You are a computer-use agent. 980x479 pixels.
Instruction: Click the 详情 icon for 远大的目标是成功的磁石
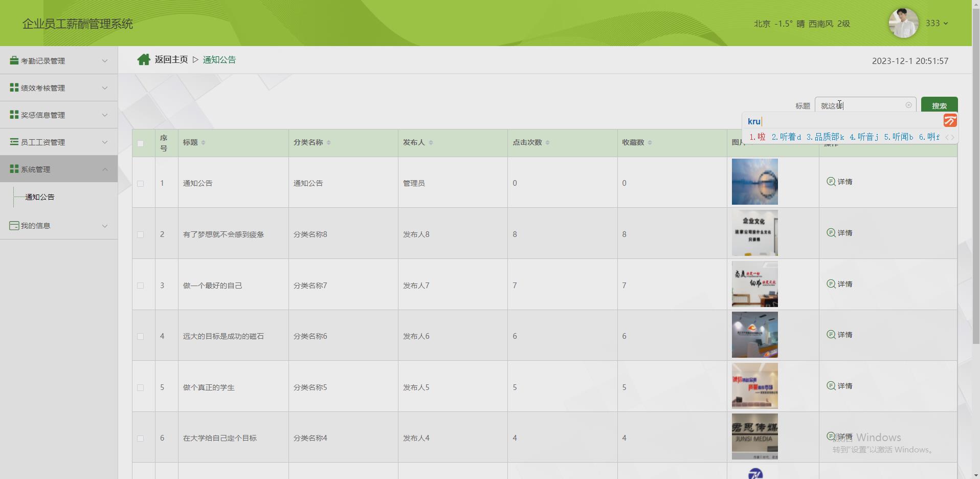[831, 334]
